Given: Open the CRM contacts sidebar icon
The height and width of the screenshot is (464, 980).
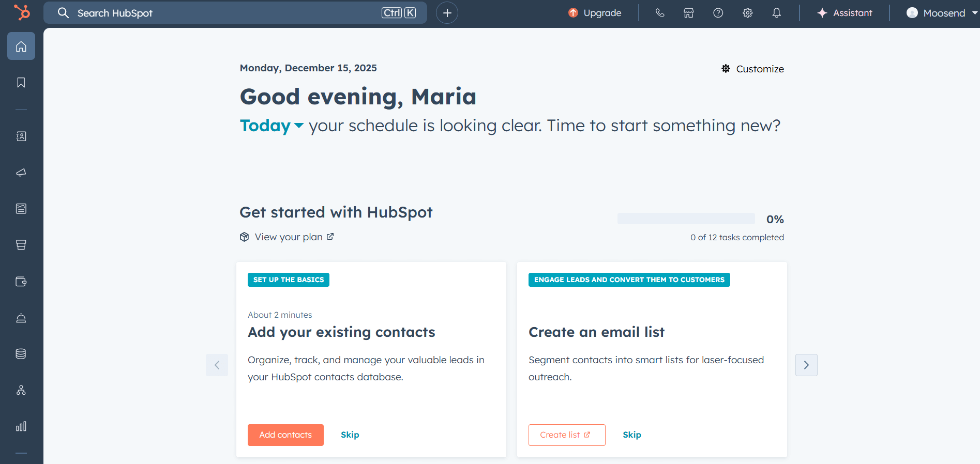Looking at the screenshot, I should click(x=21, y=136).
